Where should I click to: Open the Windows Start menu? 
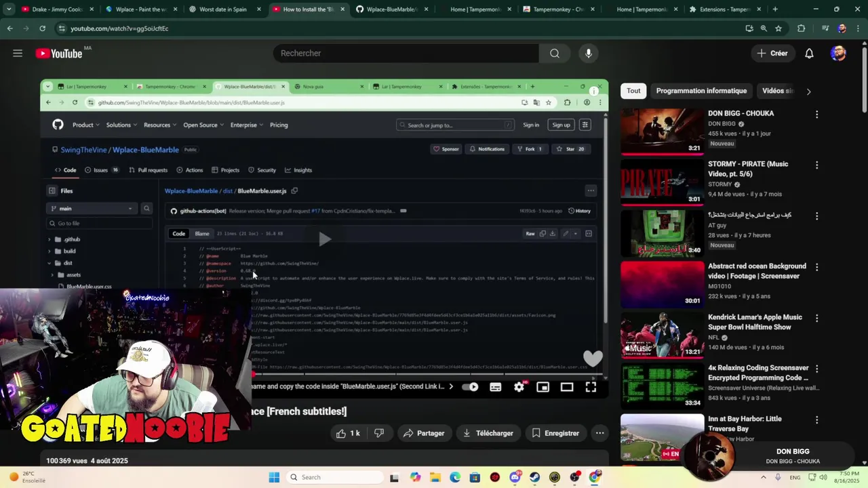[274, 477]
